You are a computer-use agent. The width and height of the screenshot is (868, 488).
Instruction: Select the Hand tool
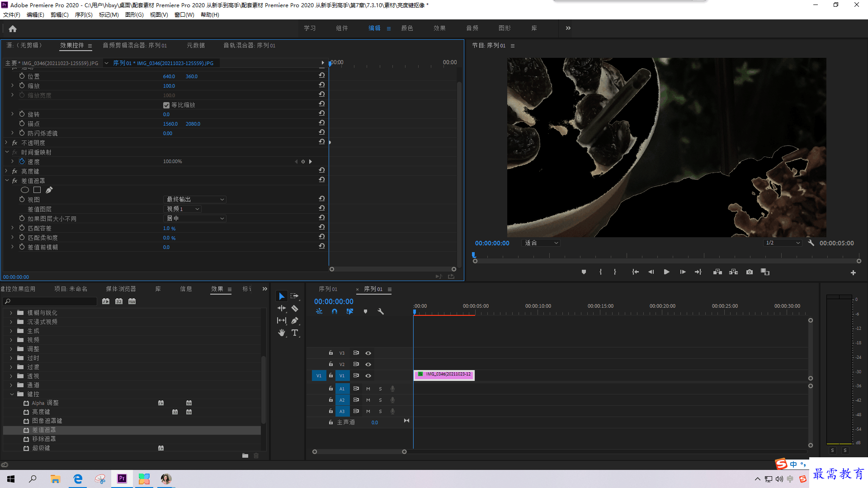(x=282, y=333)
